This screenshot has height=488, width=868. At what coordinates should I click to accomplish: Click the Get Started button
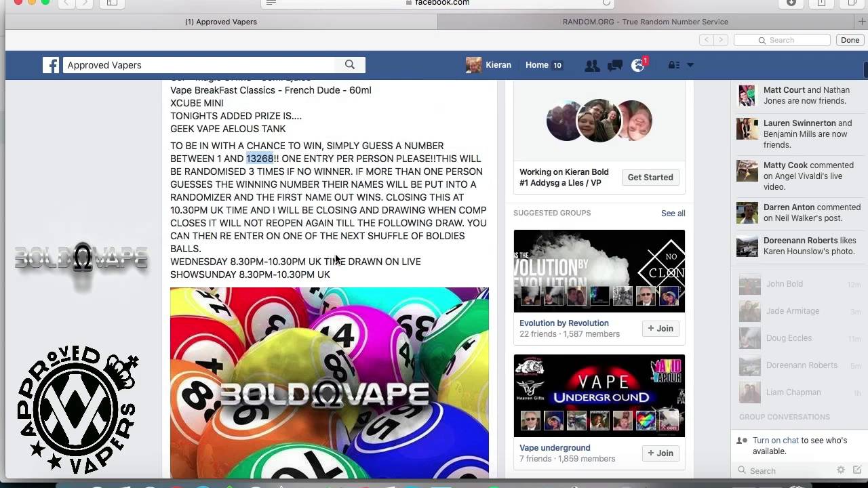click(650, 178)
